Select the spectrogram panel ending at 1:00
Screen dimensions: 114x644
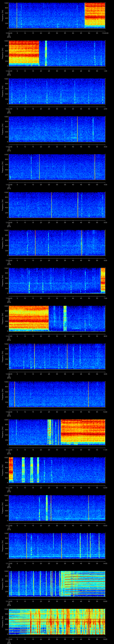57,53
